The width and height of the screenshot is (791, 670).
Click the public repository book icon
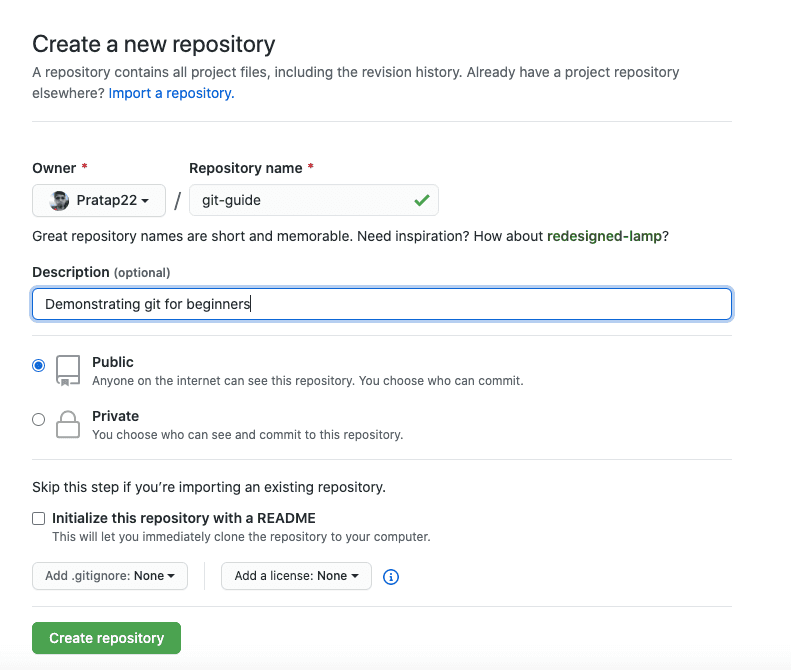pyautogui.click(x=68, y=370)
